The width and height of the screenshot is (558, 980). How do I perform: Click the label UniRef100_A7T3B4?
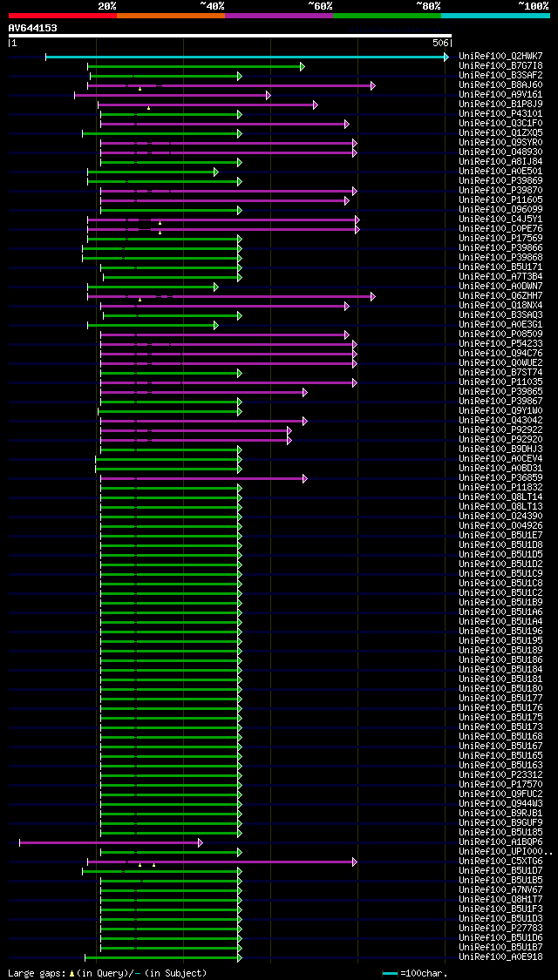pyautogui.click(x=500, y=277)
